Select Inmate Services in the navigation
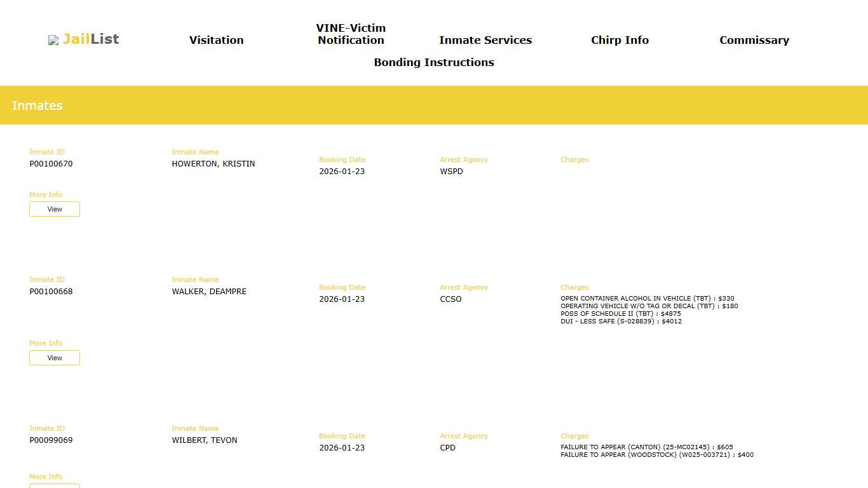Screen dimensions: 868x488 point(485,40)
